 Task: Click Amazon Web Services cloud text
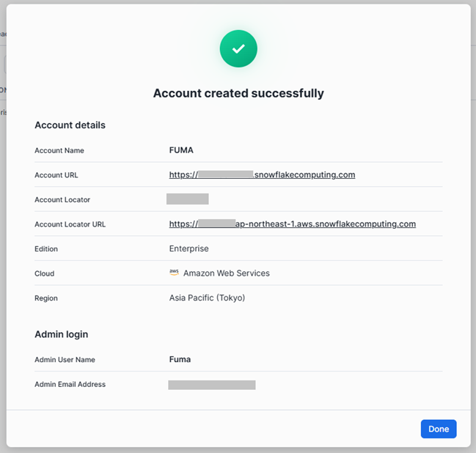click(226, 273)
